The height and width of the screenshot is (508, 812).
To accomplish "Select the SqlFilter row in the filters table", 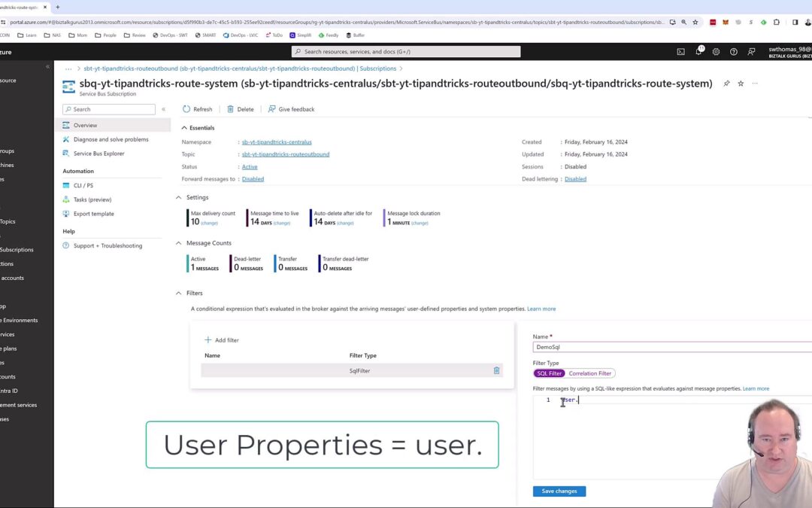I will [352, 370].
